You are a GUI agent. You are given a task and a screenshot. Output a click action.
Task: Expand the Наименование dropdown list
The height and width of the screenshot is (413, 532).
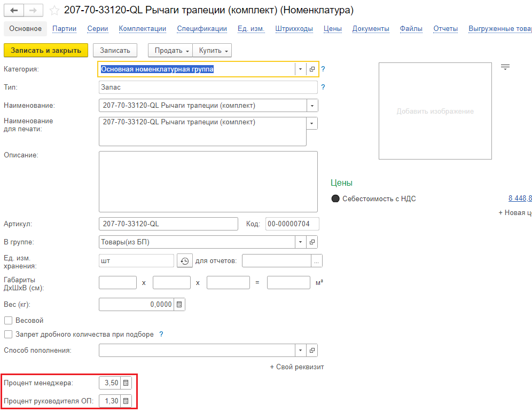(312, 106)
